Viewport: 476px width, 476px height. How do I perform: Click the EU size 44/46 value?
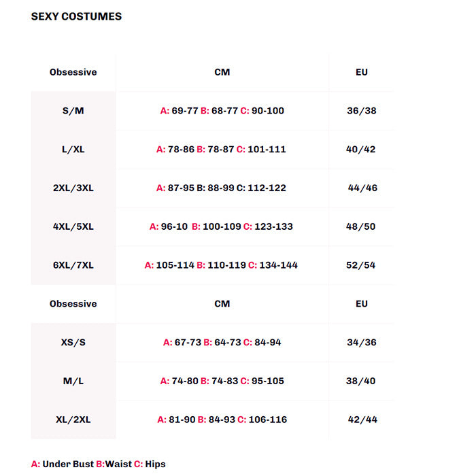[x=362, y=188]
